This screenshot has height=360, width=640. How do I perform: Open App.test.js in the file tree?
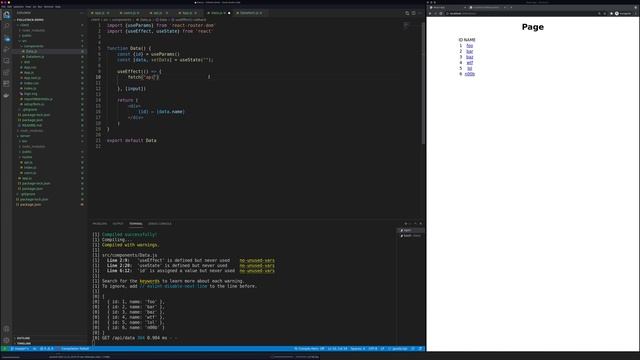(x=32, y=78)
